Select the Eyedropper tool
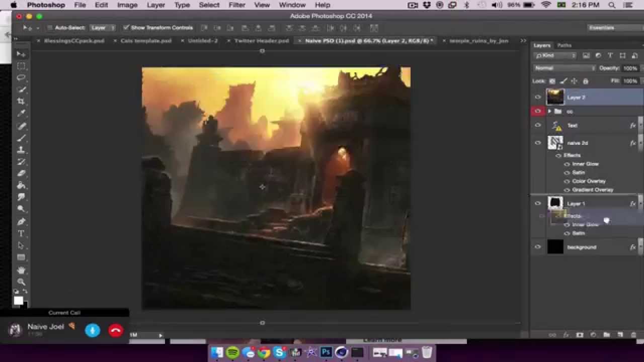This screenshot has height=362, width=644. pyautogui.click(x=21, y=114)
